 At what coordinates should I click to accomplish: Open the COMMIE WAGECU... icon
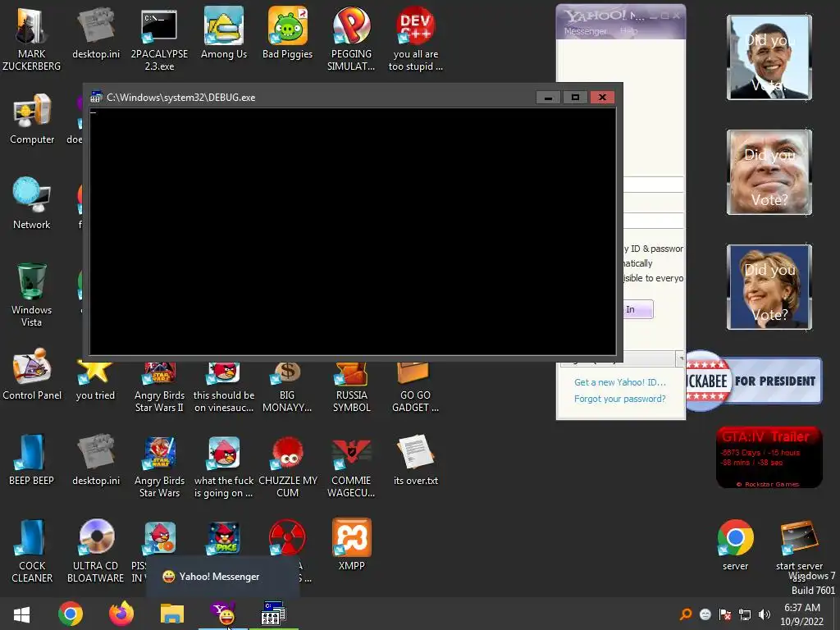[x=351, y=466]
